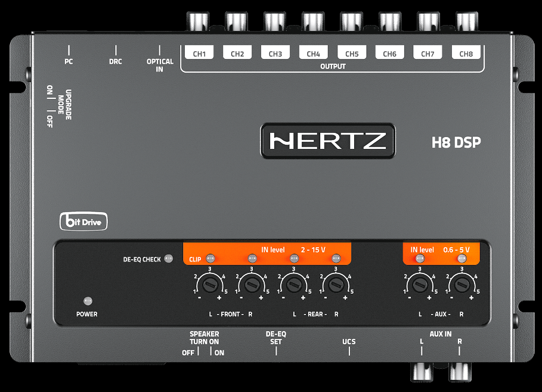
Task: Click the H8 DSP model name
Action: 456,142
